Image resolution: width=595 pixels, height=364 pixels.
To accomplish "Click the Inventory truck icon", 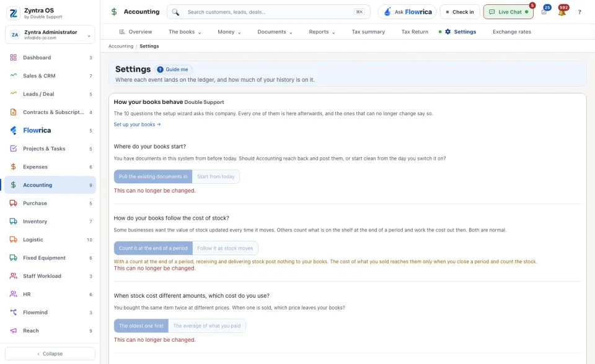I will 13,222.
